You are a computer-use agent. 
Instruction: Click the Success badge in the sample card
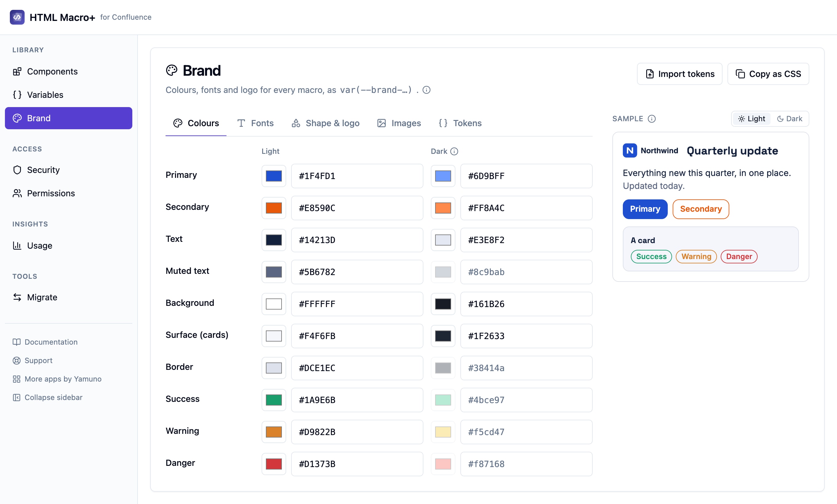tap(651, 257)
